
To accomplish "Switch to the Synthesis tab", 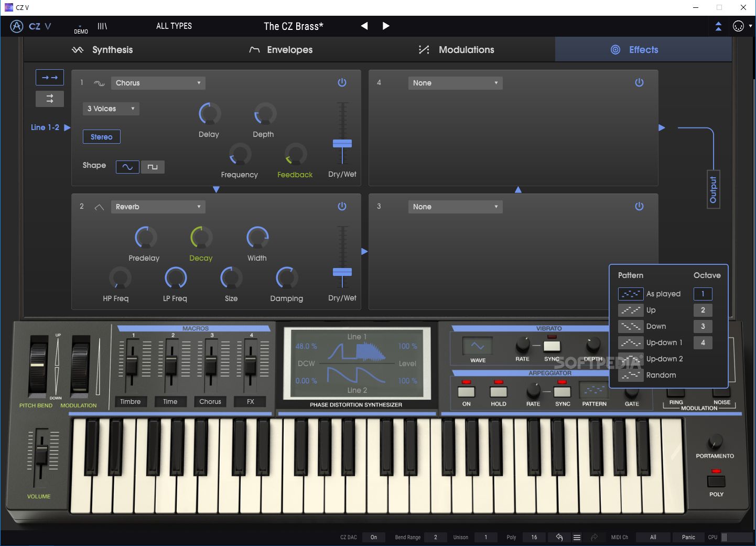I will tap(103, 50).
